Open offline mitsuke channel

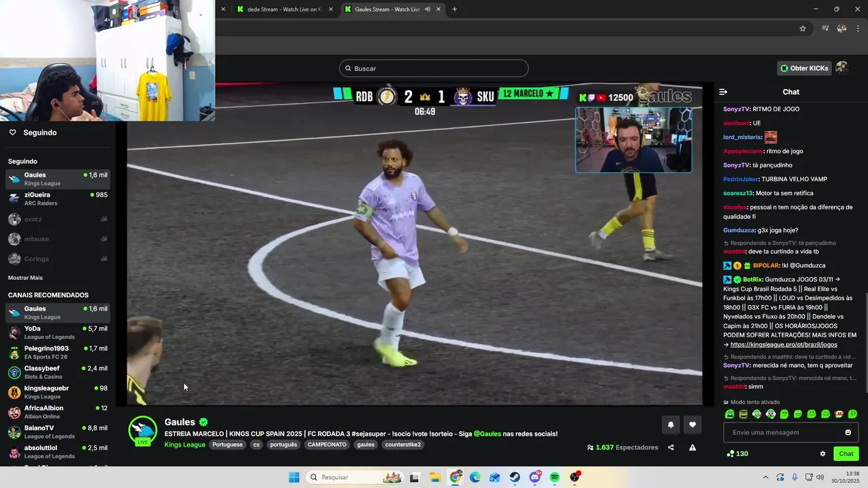point(58,239)
